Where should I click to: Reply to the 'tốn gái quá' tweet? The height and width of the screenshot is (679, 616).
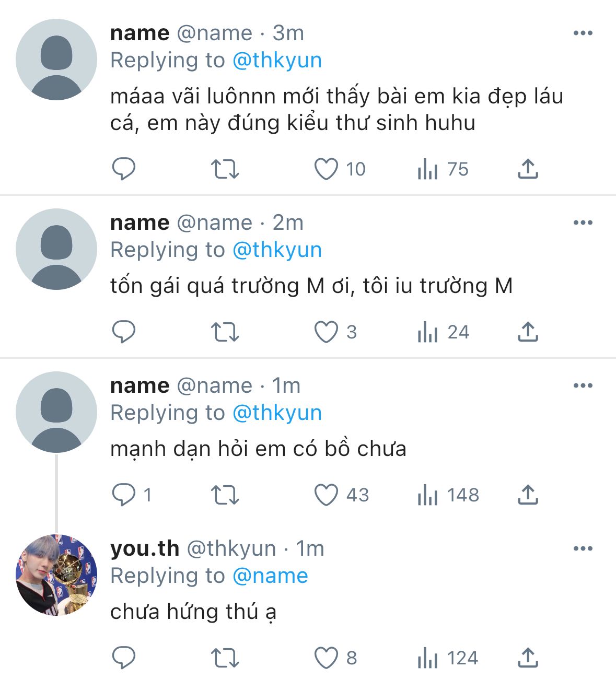124,332
